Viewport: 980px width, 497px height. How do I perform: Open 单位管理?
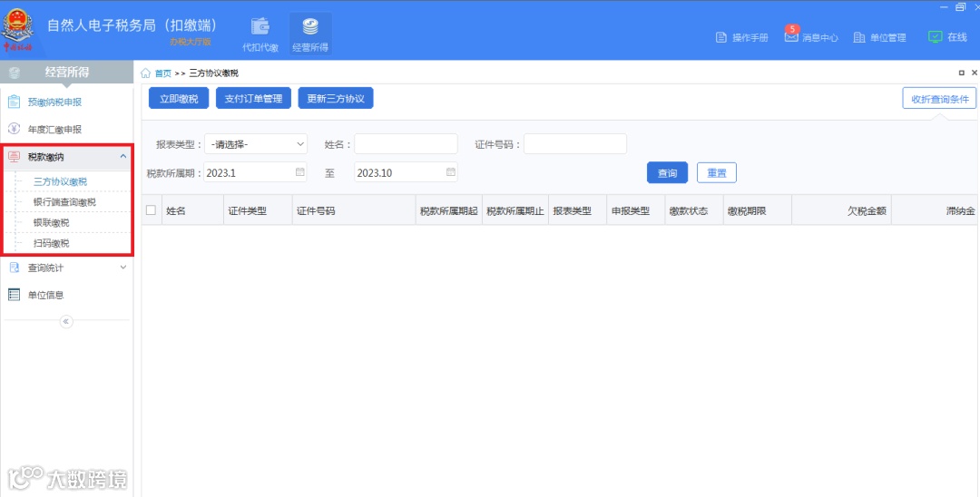879,37
